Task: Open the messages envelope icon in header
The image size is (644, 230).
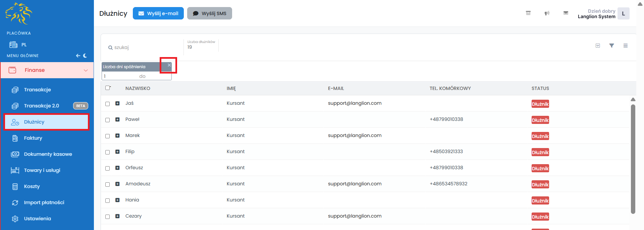Action: point(566,13)
